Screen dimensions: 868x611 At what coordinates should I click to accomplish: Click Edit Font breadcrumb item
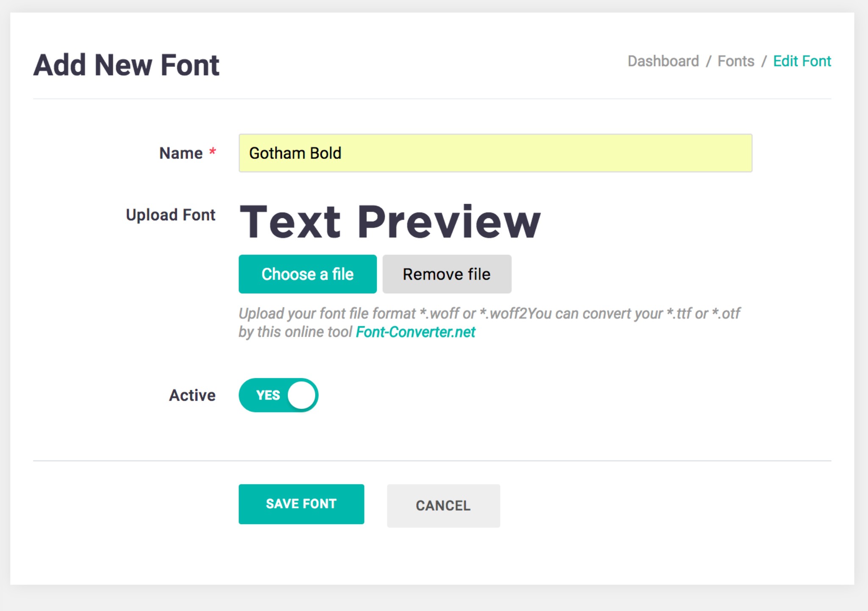click(801, 61)
